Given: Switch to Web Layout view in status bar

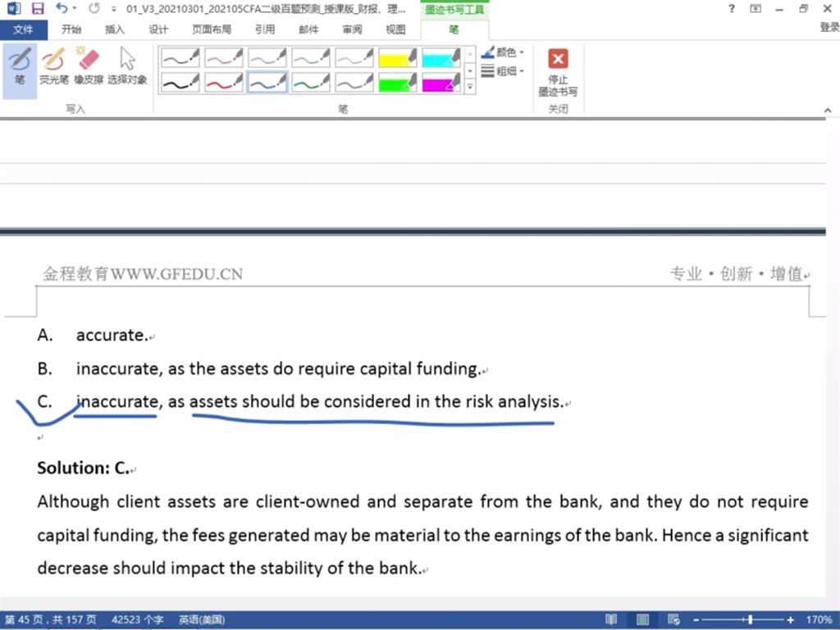Looking at the screenshot, I should pos(673,619).
